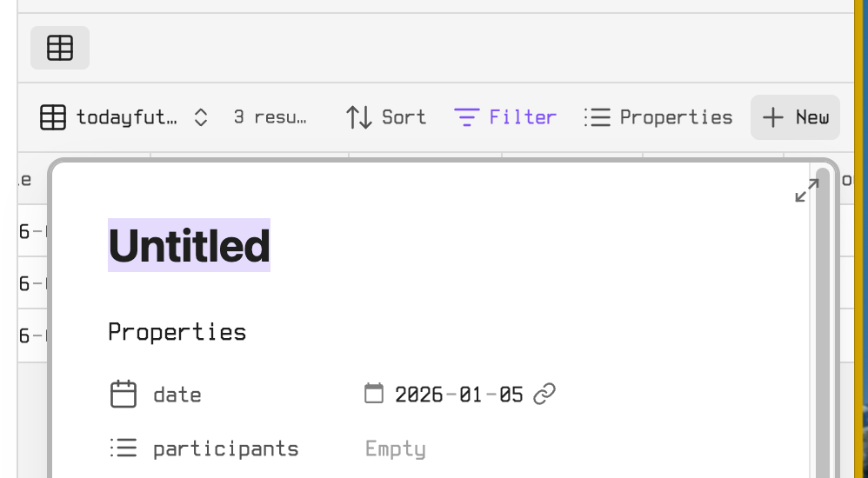The height and width of the screenshot is (478, 868).
Task: Click the Untitled title field
Action: tap(189, 246)
